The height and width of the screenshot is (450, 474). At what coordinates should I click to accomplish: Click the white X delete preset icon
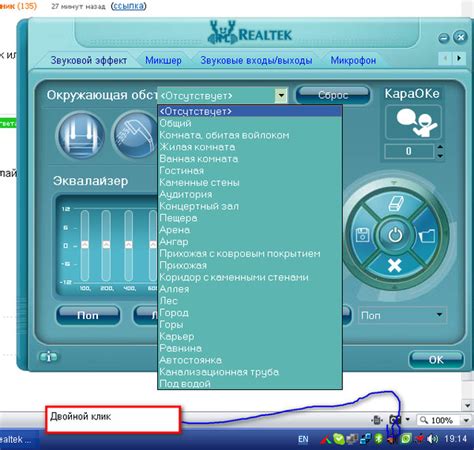click(x=395, y=266)
